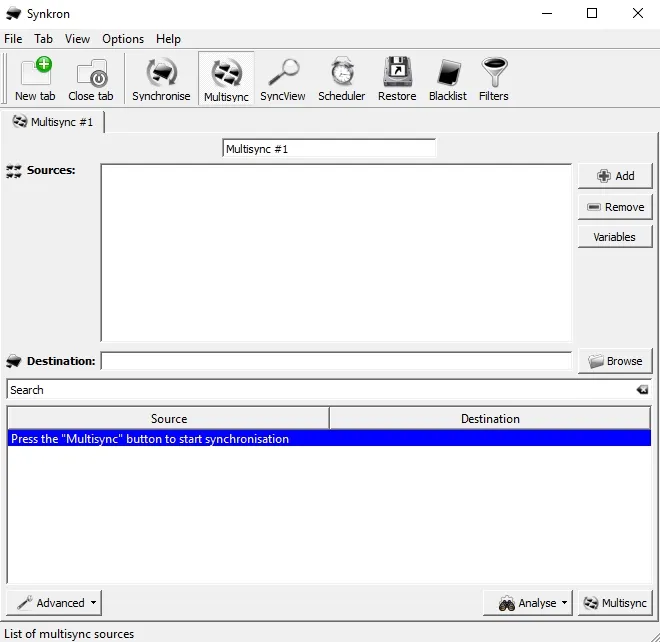Add a new source folder
This screenshot has width=660, height=642.
[615, 176]
